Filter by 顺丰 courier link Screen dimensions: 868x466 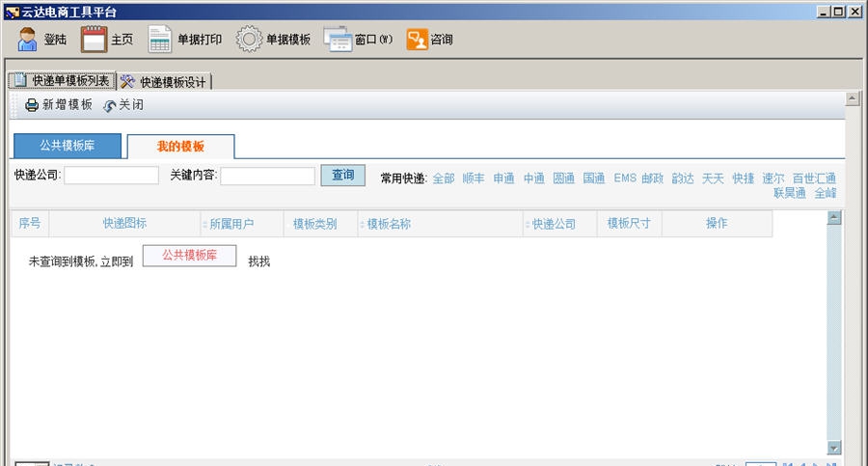pyautogui.click(x=474, y=178)
